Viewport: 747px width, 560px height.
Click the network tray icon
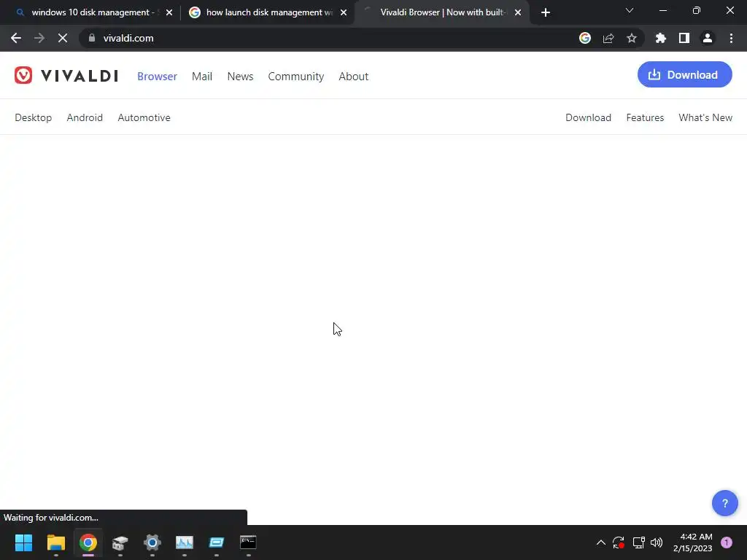[x=639, y=542]
